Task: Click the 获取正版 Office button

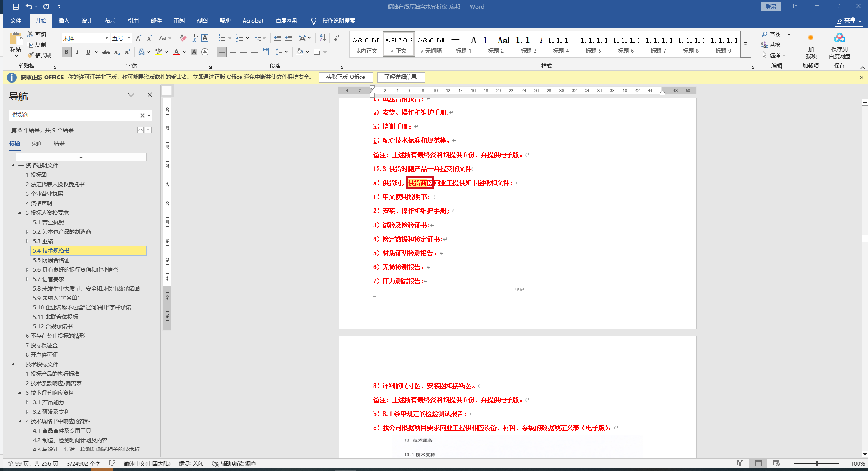Action: (346, 77)
